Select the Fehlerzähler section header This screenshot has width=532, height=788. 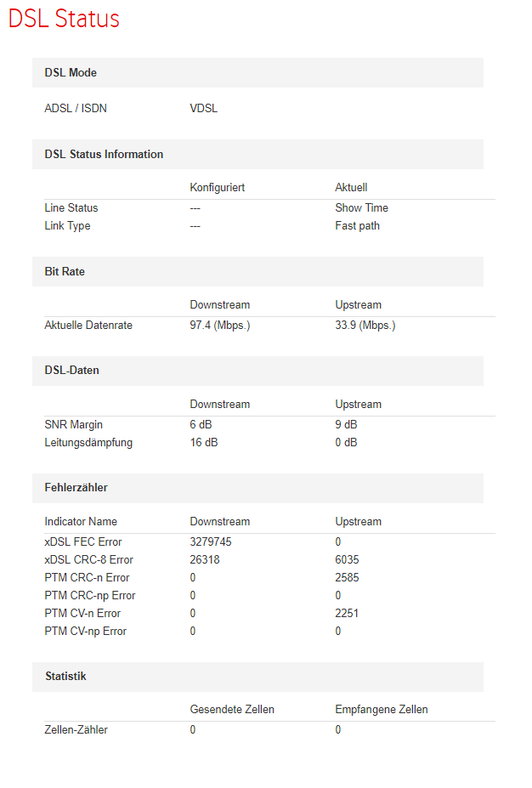point(76,488)
